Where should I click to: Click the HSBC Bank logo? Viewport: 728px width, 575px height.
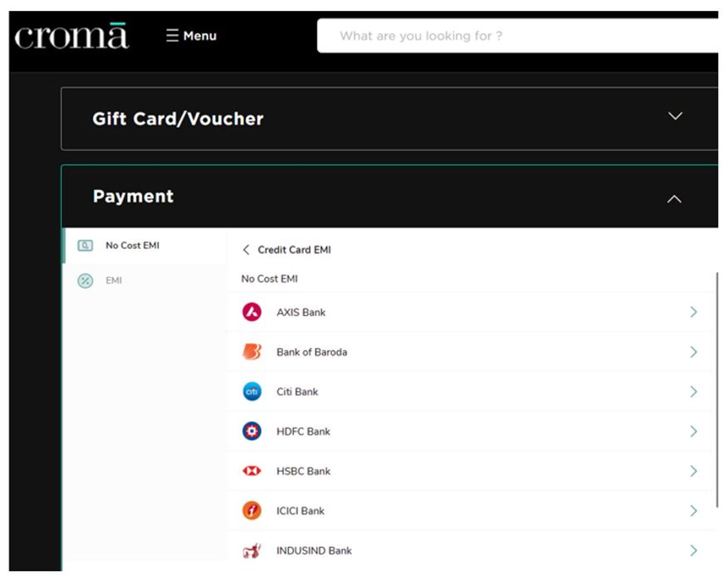click(252, 471)
